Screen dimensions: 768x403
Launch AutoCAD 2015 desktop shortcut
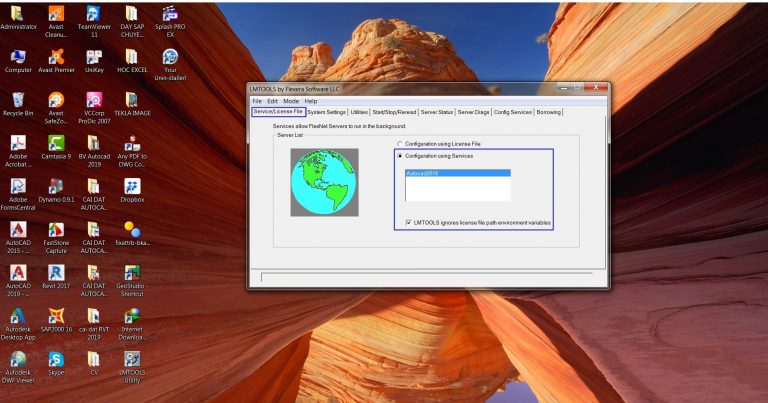click(18, 237)
